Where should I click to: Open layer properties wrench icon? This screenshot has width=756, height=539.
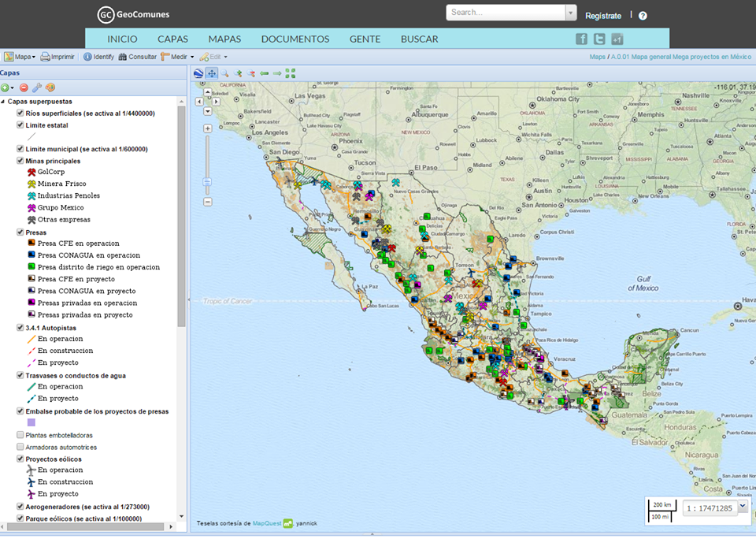click(x=37, y=87)
